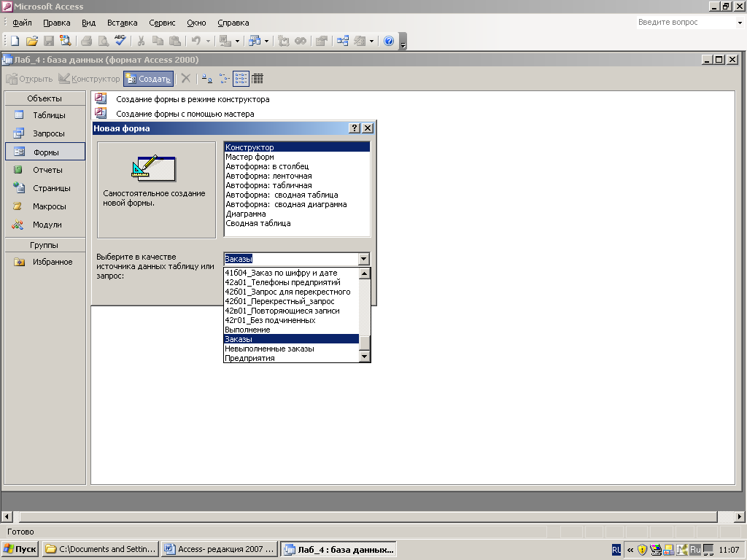
Task: Switch to Access- редакция 2007 taskbar window
Action: point(220,549)
